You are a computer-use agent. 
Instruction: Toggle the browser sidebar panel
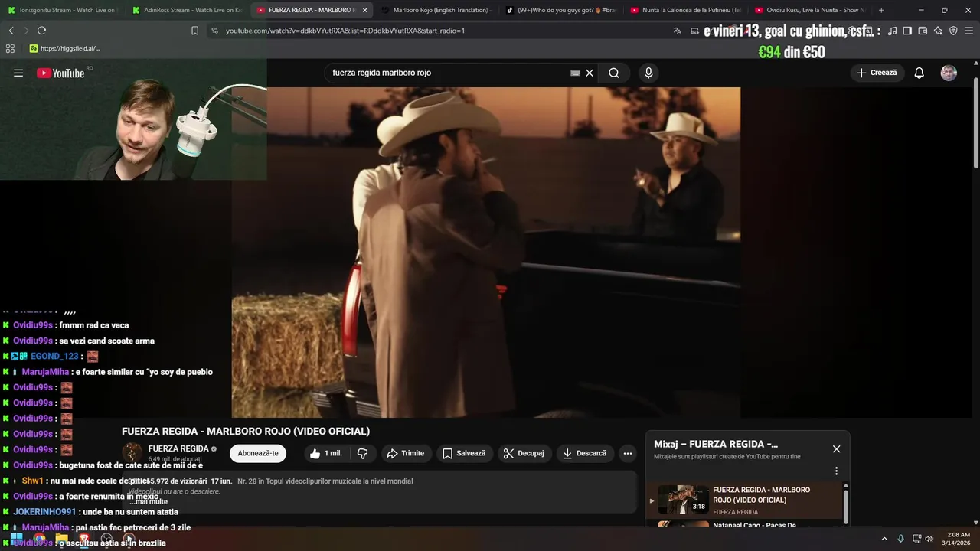point(907,31)
